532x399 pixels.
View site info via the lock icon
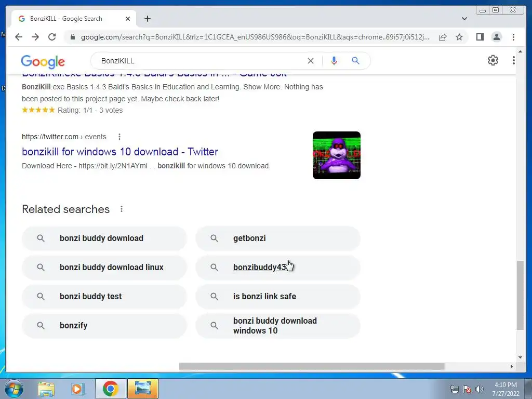click(x=72, y=37)
